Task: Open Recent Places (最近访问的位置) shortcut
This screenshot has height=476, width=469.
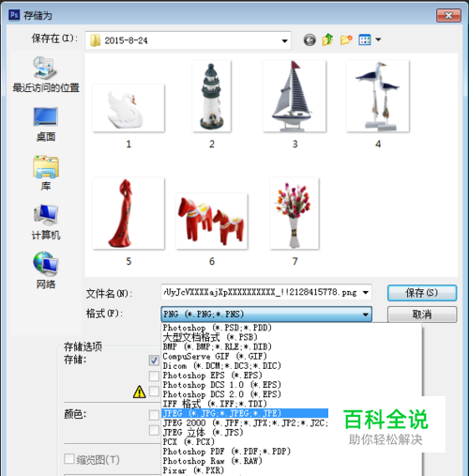Action: click(x=46, y=74)
